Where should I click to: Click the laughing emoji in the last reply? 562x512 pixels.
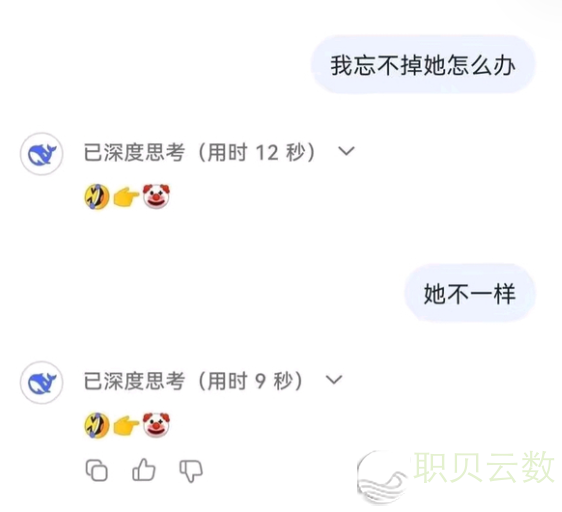tap(97, 425)
